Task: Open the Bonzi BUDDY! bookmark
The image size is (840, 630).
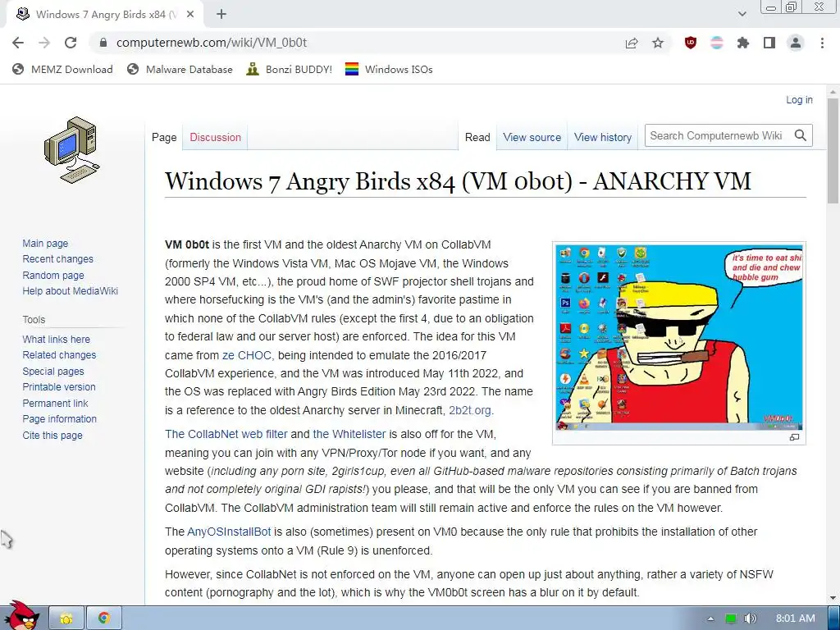Action: click(290, 69)
